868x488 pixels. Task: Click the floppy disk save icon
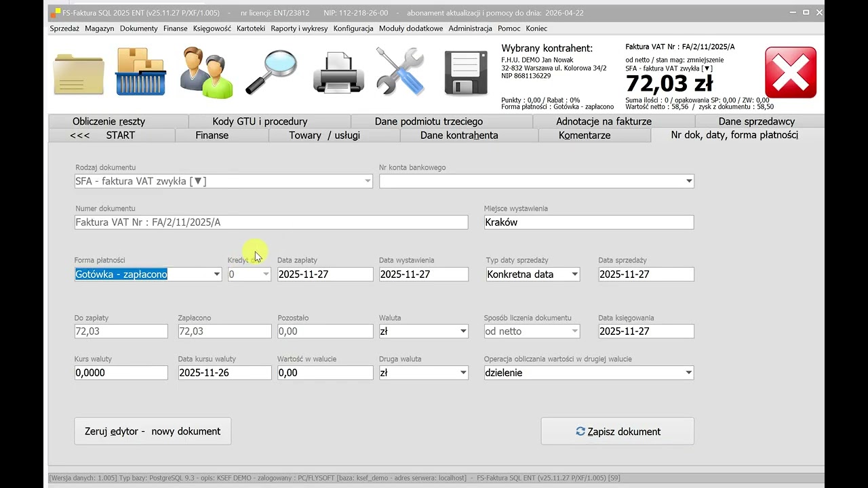(466, 73)
